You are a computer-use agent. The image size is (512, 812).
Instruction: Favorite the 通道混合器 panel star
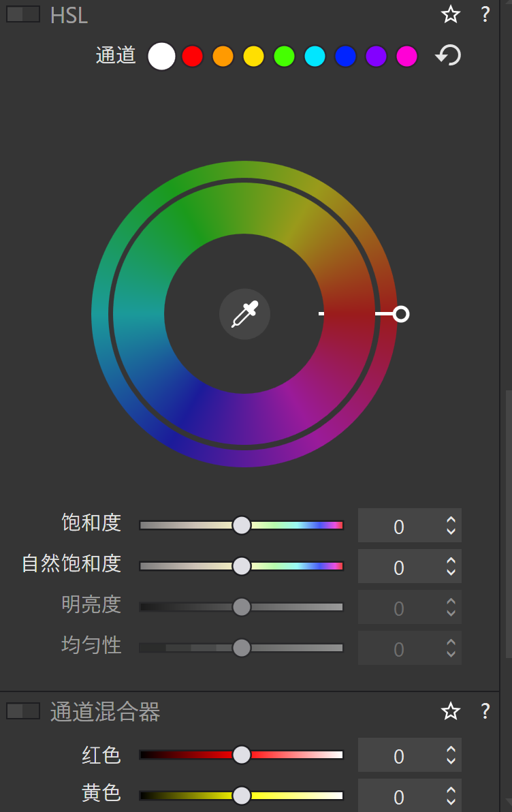[x=451, y=711]
